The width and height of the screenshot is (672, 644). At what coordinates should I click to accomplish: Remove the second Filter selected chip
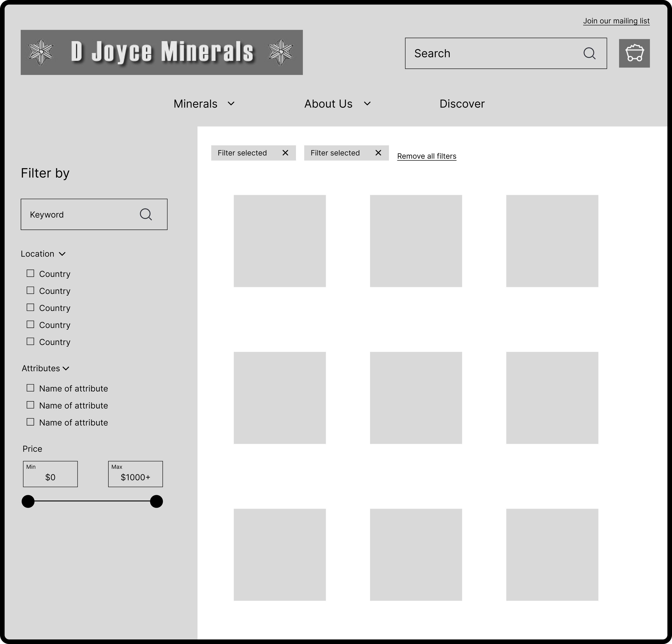tap(378, 153)
